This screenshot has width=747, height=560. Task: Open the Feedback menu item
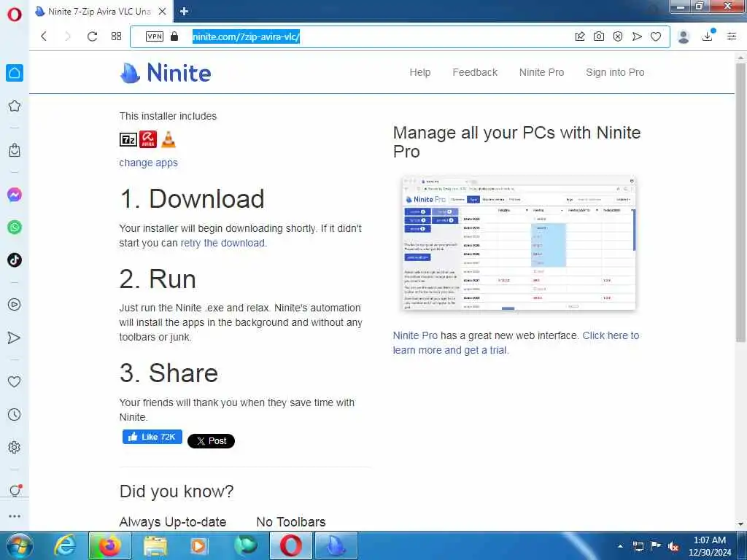[x=474, y=72]
